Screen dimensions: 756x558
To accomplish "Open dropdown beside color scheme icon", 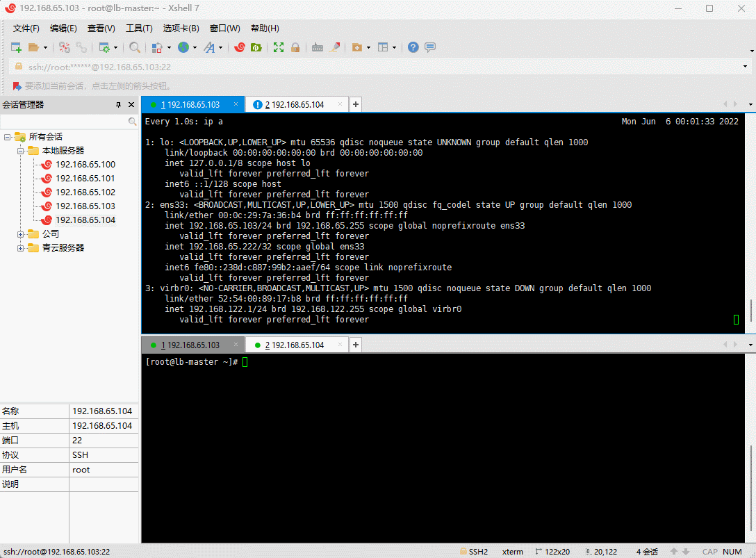I will 169,47.
